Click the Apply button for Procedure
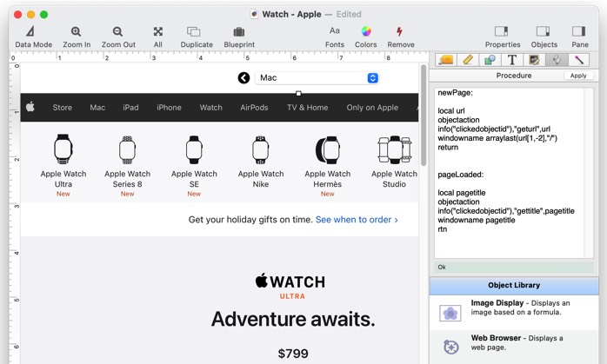 [578, 76]
